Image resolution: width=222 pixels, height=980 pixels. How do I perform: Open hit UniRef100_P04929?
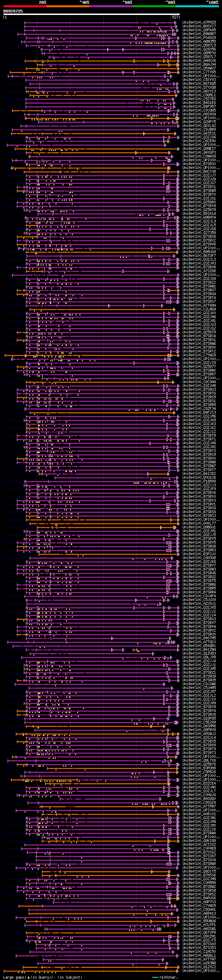point(199,38)
